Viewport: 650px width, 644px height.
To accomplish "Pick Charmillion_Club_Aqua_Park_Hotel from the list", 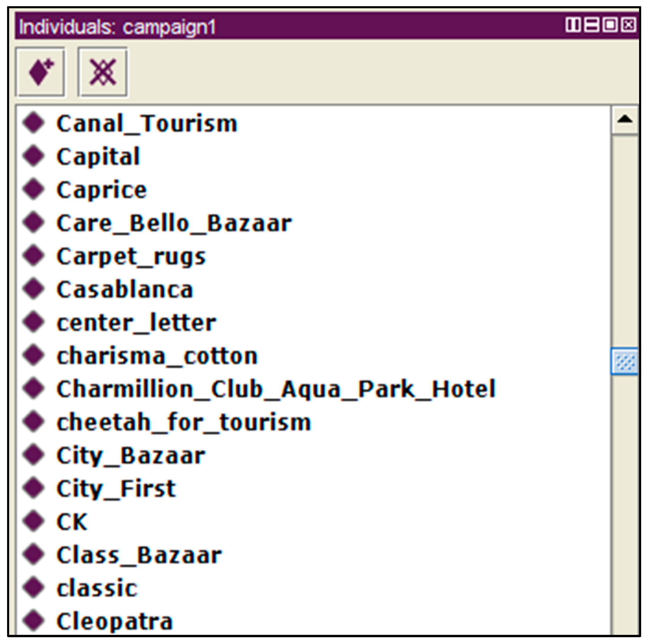I will click(276, 389).
